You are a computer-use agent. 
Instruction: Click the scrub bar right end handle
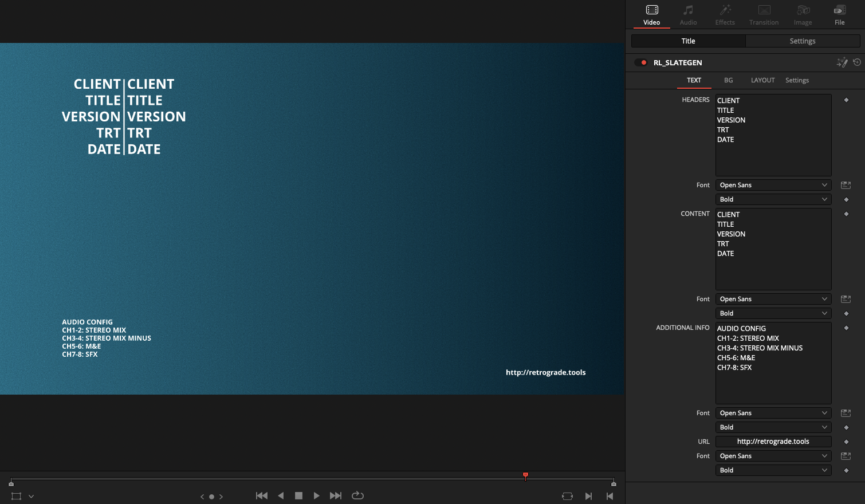(x=614, y=482)
